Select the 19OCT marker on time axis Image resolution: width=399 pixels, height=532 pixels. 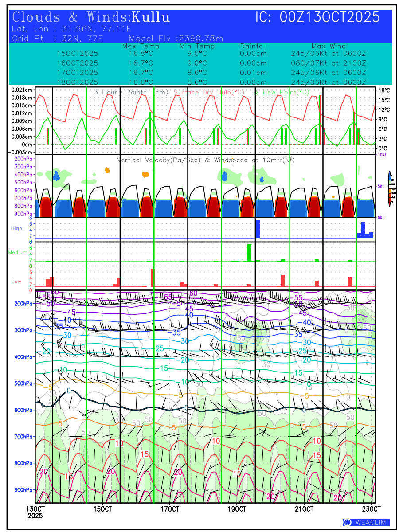(x=238, y=508)
